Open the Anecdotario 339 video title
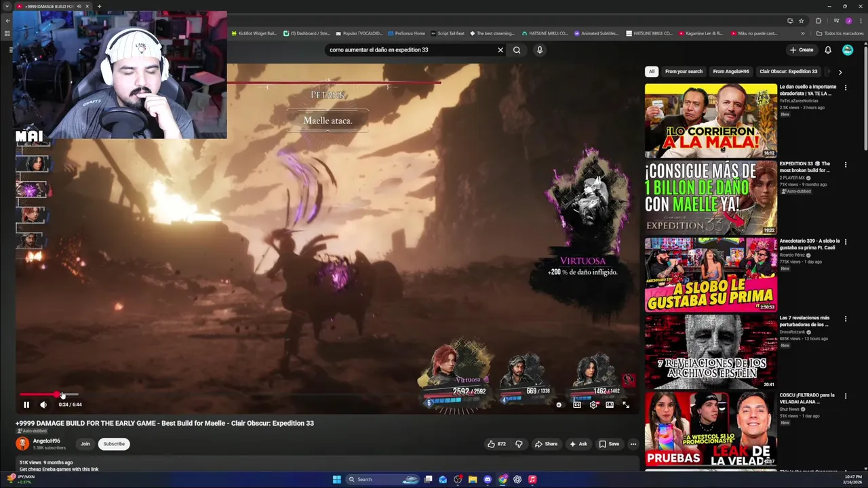 pyautogui.click(x=810, y=244)
